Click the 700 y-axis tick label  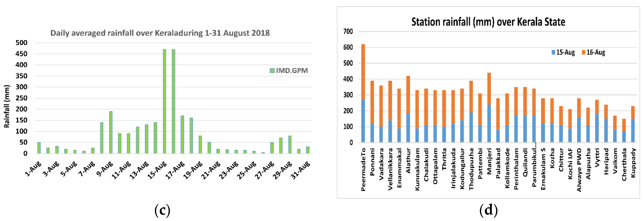click(348, 32)
